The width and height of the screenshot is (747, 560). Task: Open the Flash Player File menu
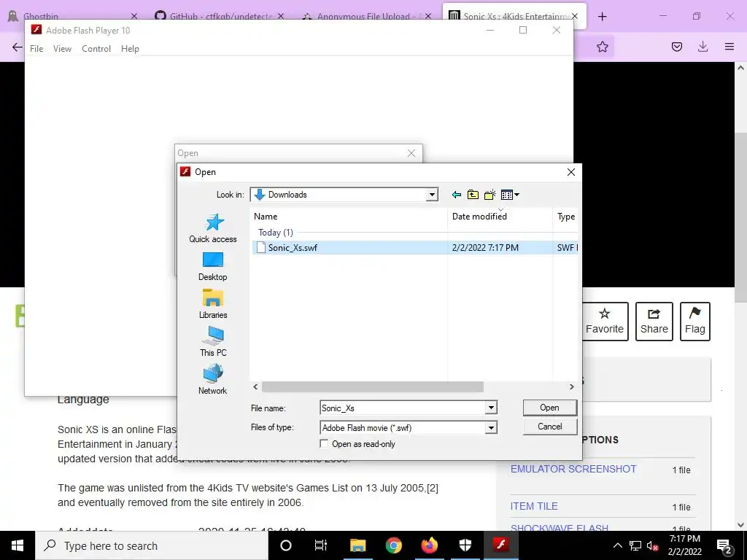click(36, 49)
